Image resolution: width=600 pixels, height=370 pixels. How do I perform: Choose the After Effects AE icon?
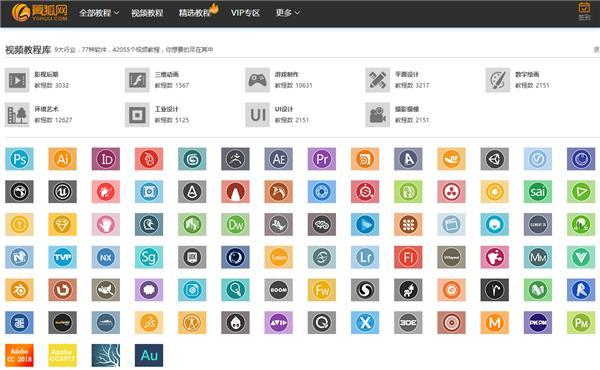tap(279, 159)
